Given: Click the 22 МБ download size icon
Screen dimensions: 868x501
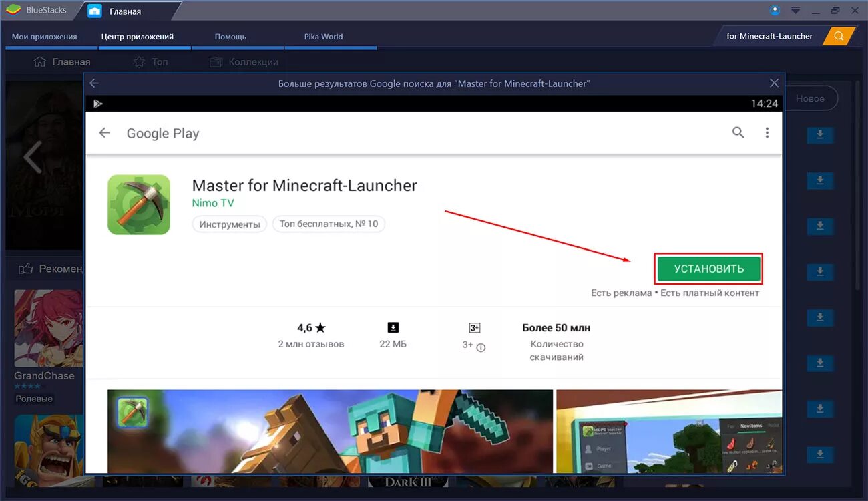Looking at the screenshot, I should click(393, 327).
